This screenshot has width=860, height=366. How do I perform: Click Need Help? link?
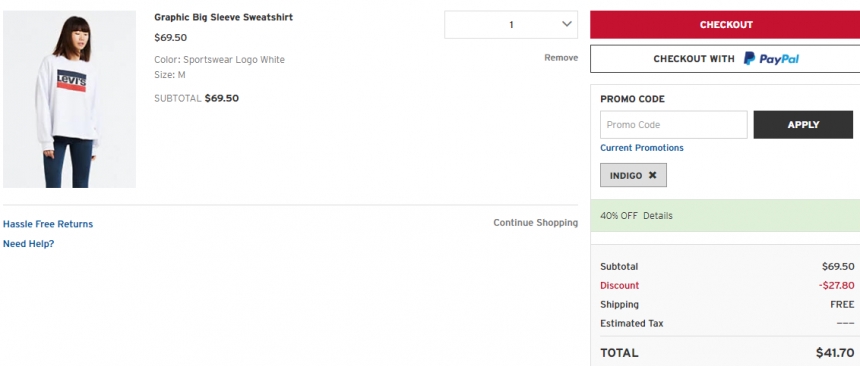point(29,244)
